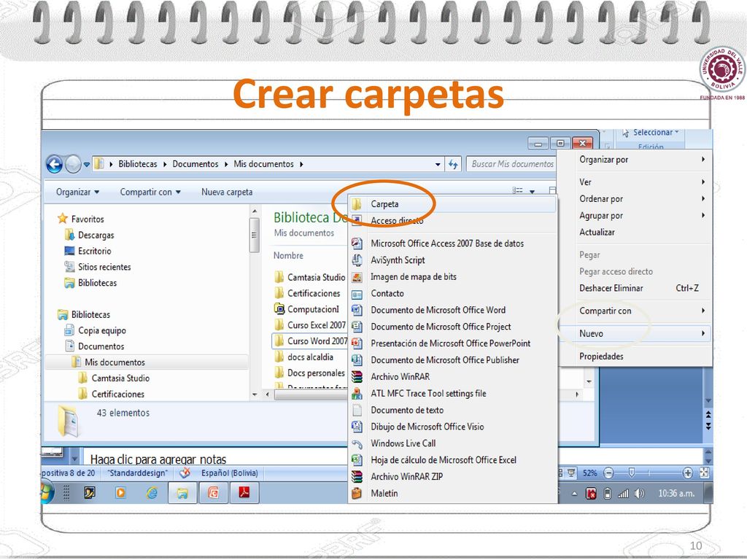Click the battery icon in the system tray

(608, 494)
